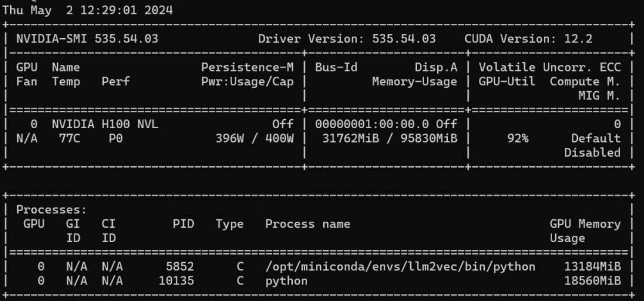The image size is (644, 301).
Task: Click the NVIDIA-SMI 535.54.03 text
Action: pyautogui.click(x=87, y=39)
